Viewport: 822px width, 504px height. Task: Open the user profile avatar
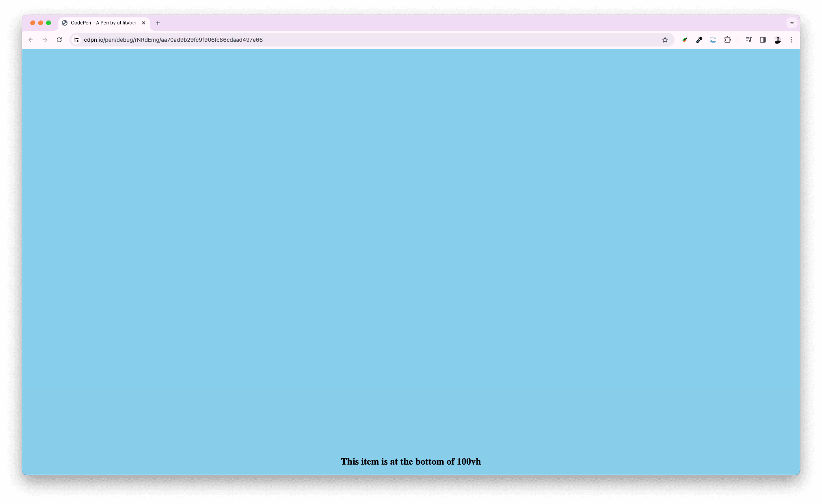(x=777, y=40)
